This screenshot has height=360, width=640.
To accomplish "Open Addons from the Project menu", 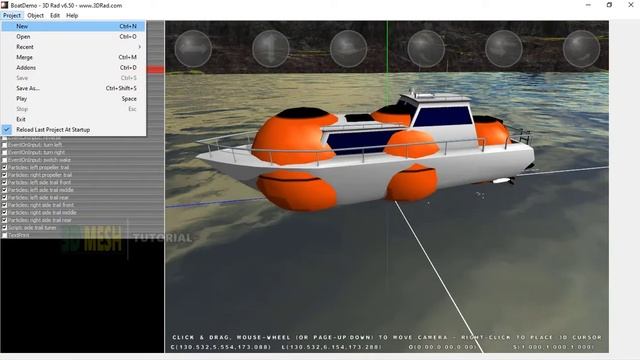I will tap(73, 68).
